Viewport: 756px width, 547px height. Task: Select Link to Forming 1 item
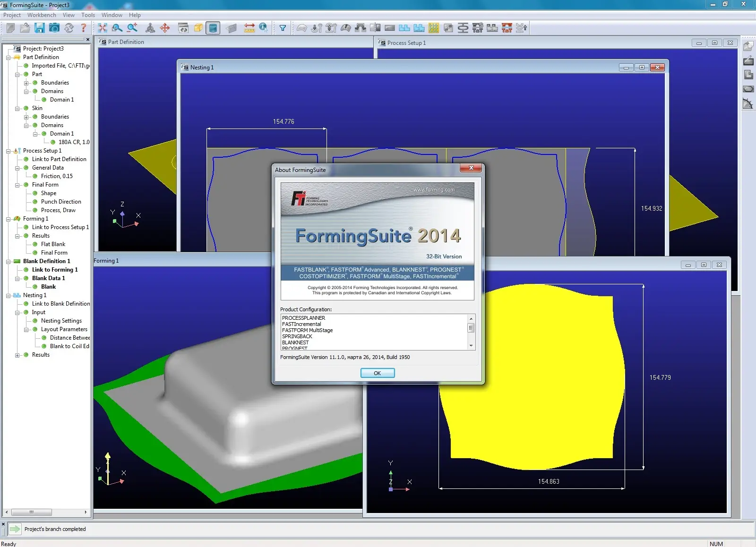click(x=55, y=270)
